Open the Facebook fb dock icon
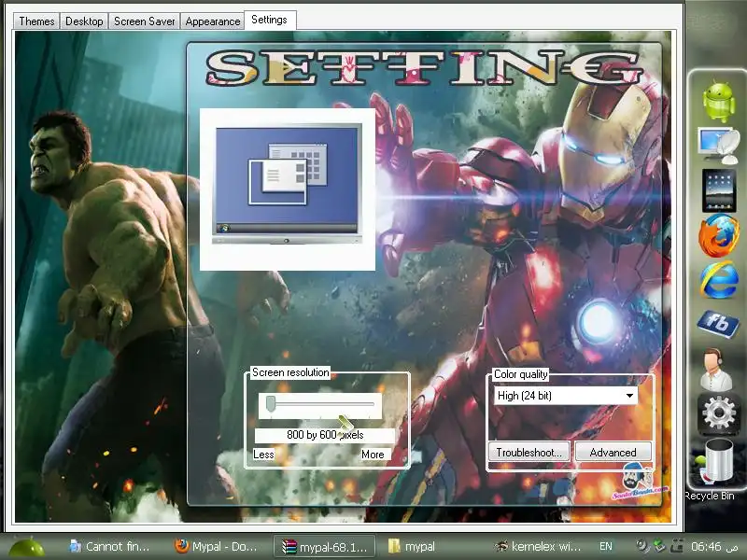747x560 pixels. click(x=717, y=324)
